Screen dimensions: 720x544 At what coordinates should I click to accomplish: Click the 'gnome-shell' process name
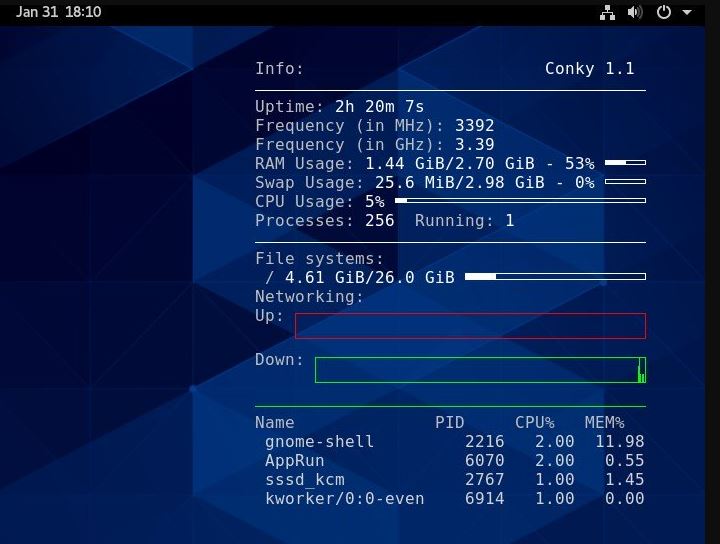click(x=320, y=442)
